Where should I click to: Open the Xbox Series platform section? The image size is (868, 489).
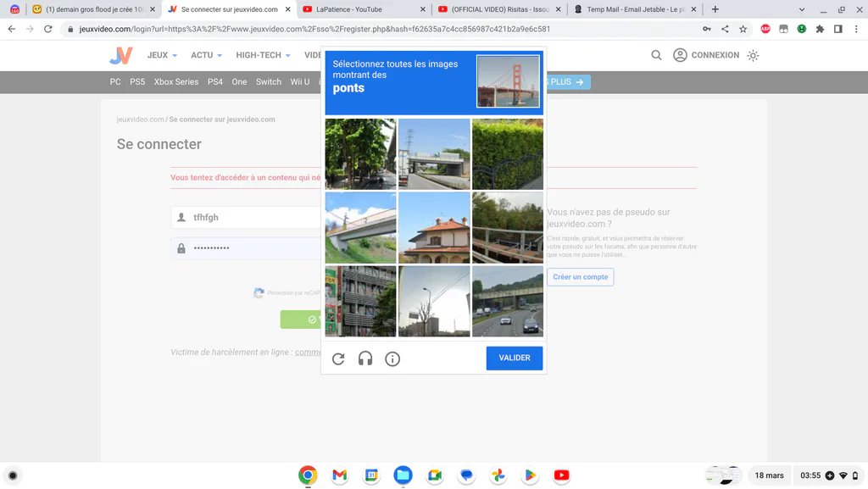(x=176, y=82)
